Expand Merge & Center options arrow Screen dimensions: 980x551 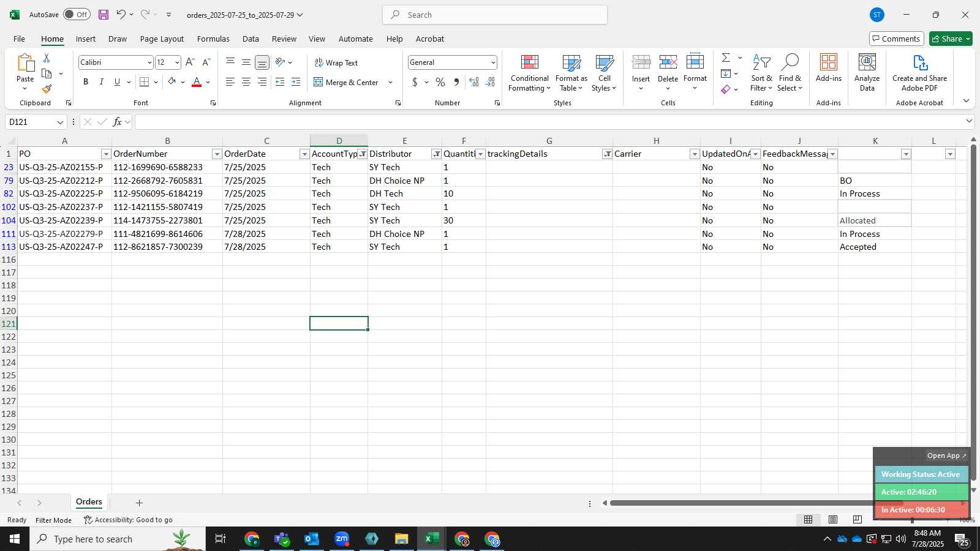[390, 82]
